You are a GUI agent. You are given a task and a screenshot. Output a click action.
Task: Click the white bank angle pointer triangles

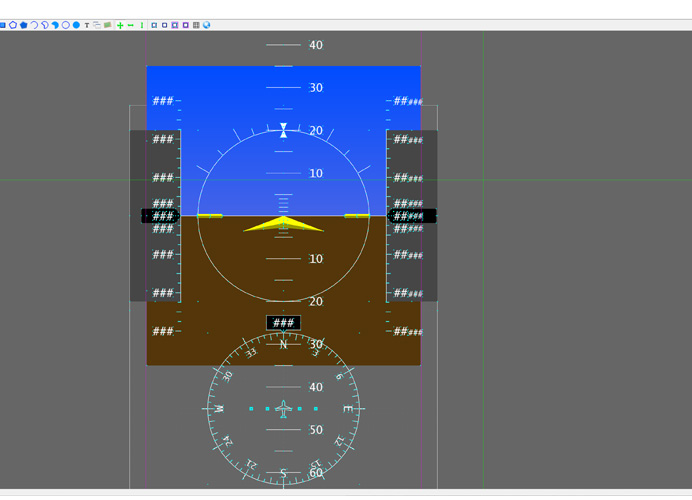pos(284,130)
